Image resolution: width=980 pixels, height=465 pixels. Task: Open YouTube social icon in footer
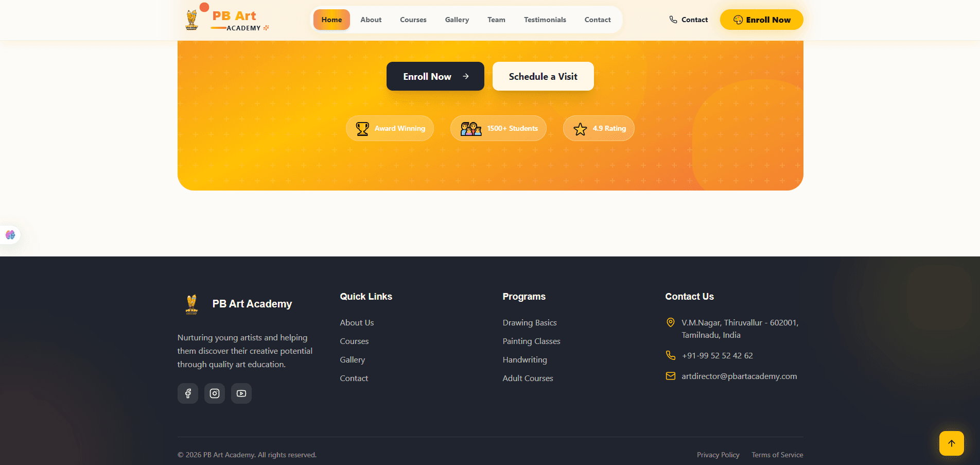click(x=241, y=393)
